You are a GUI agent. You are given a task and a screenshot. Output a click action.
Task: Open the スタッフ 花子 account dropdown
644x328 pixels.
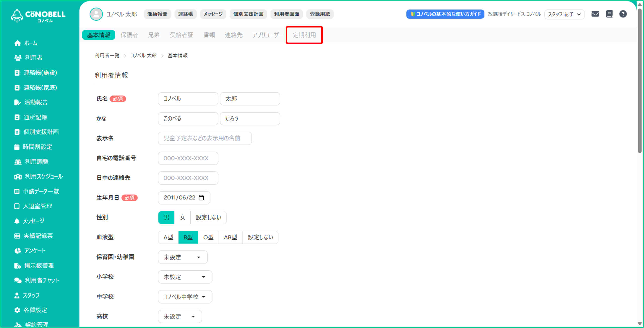tap(564, 14)
